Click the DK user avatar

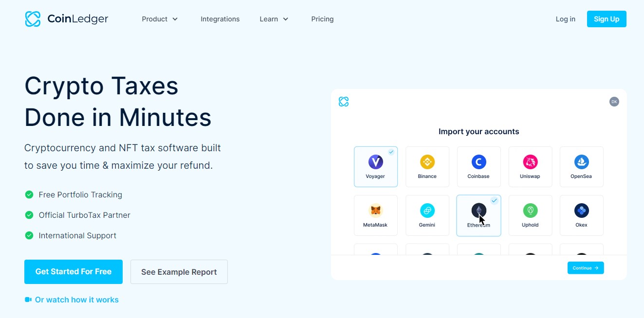coord(614,102)
